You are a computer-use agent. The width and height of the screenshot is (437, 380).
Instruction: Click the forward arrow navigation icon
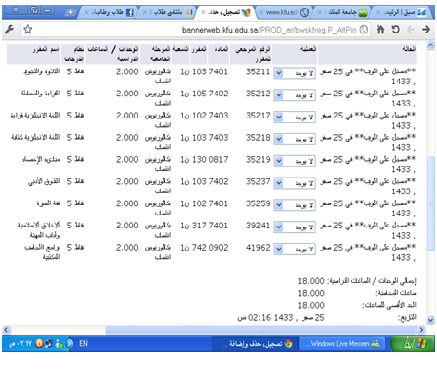point(426,29)
